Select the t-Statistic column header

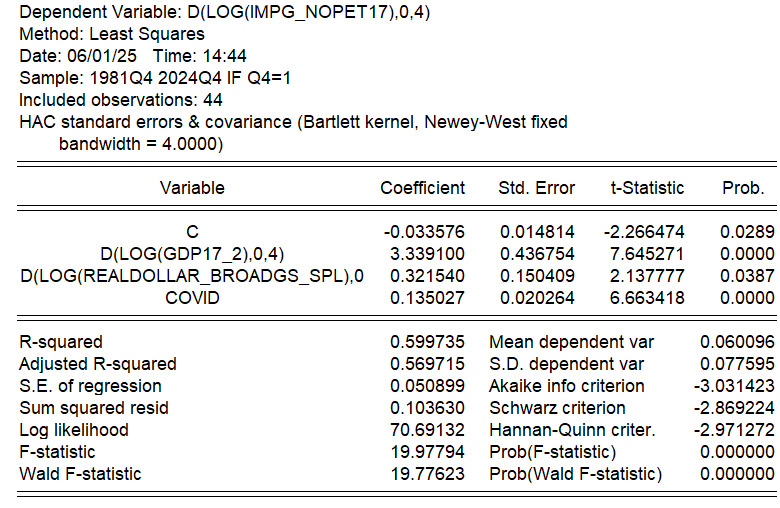point(647,188)
